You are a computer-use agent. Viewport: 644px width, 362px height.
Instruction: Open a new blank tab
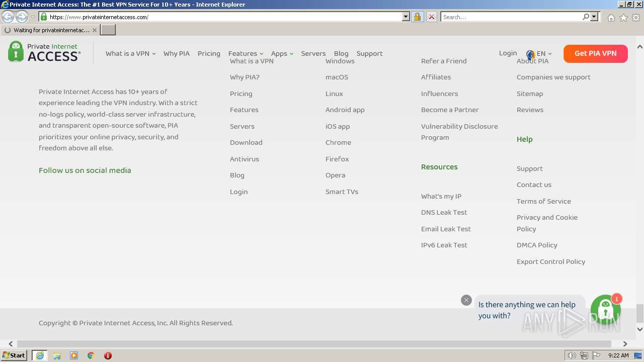tap(108, 30)
